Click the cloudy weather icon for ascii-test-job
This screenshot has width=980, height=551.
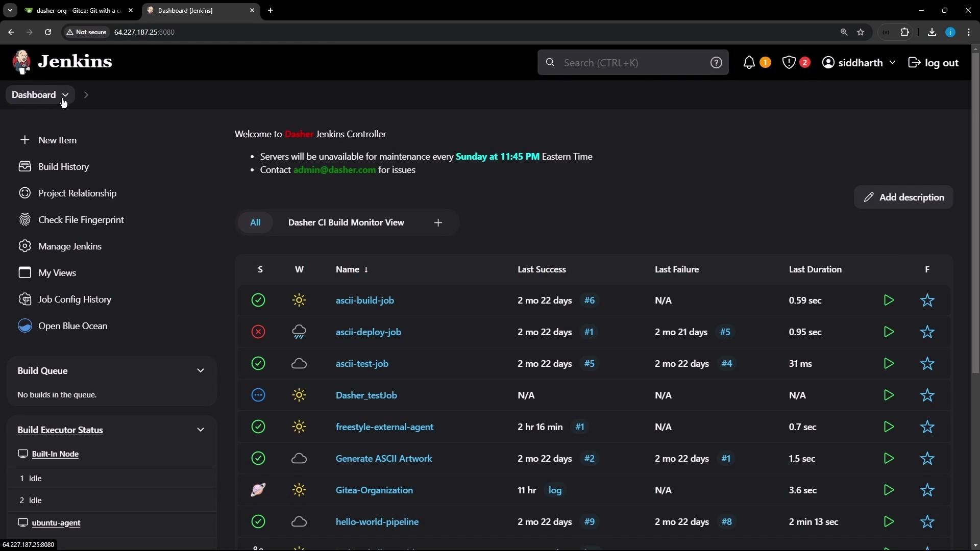[x=299, y=364]
